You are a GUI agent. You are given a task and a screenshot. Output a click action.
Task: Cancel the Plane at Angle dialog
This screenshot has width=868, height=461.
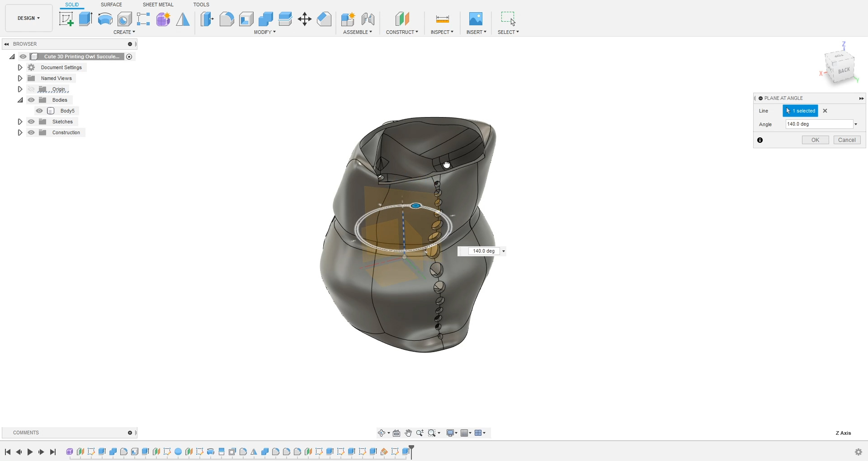tap(847, 140)
